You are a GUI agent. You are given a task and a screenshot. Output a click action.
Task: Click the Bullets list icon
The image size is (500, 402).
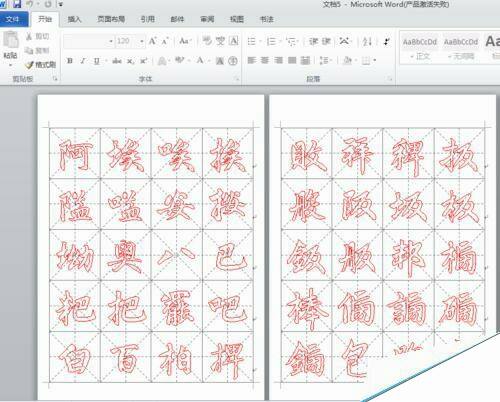click(252, 41)
